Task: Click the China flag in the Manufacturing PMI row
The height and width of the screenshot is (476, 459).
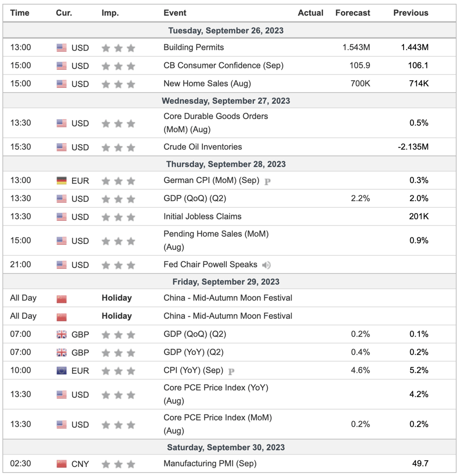Action: tap(62, 464)
